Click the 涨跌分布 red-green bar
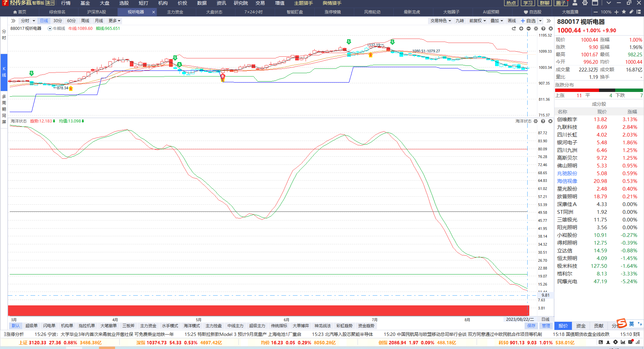 point(599,90)
